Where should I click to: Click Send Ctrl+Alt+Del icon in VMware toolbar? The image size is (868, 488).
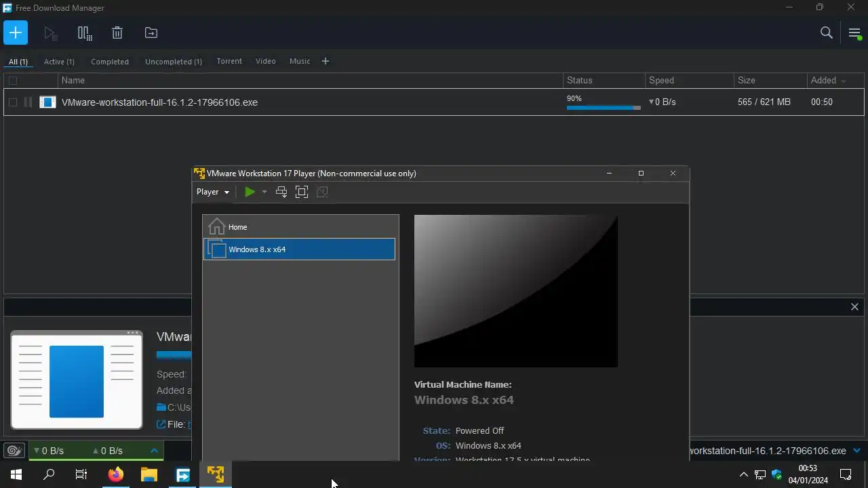(x=281, y=192)
